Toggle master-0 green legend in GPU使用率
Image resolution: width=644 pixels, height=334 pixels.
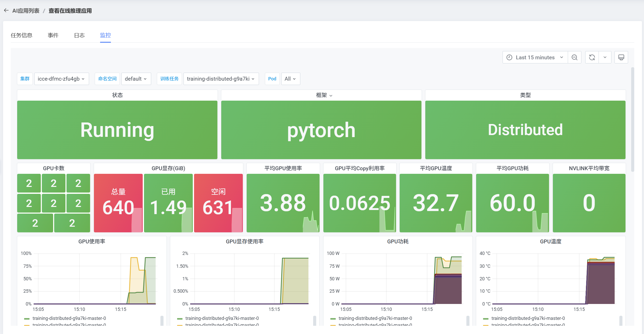tap(69, 318)
